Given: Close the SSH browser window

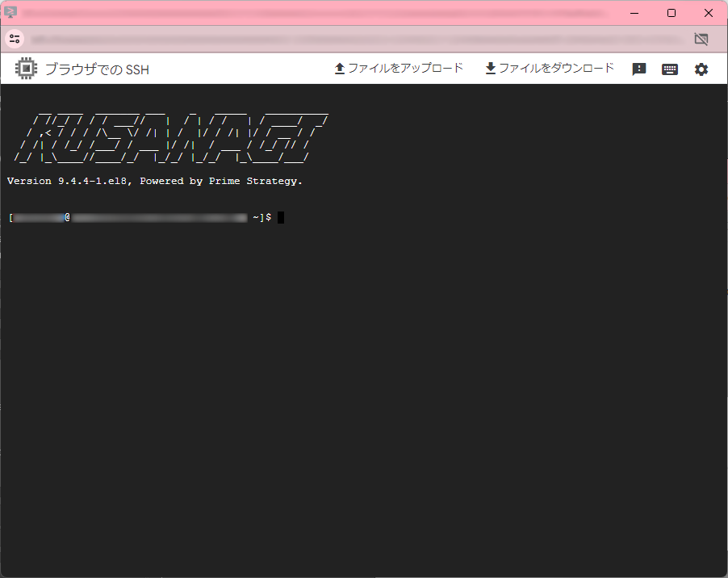Looking at the screenshot, I should pyautogui.click(x=709, y=13).
